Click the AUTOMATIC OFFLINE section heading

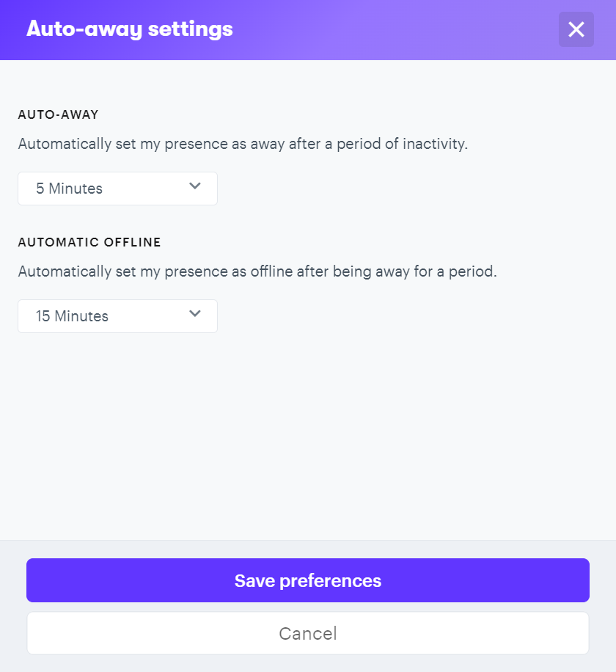[89, 242]
